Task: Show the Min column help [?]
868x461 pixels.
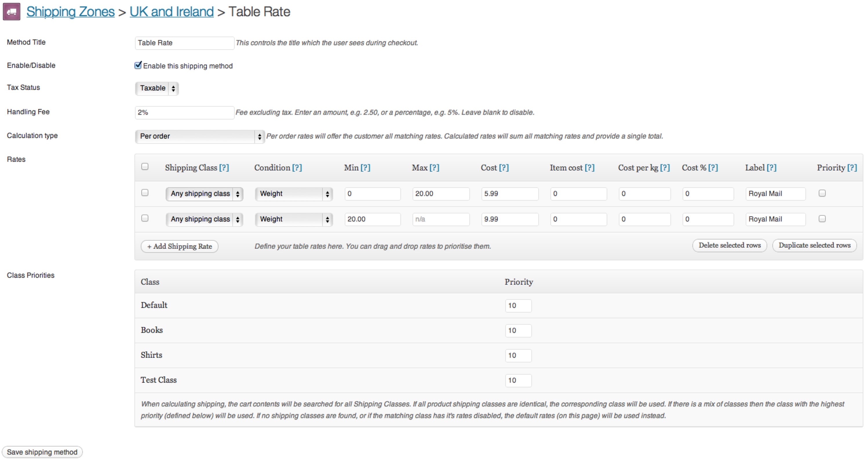Action: 365,168
